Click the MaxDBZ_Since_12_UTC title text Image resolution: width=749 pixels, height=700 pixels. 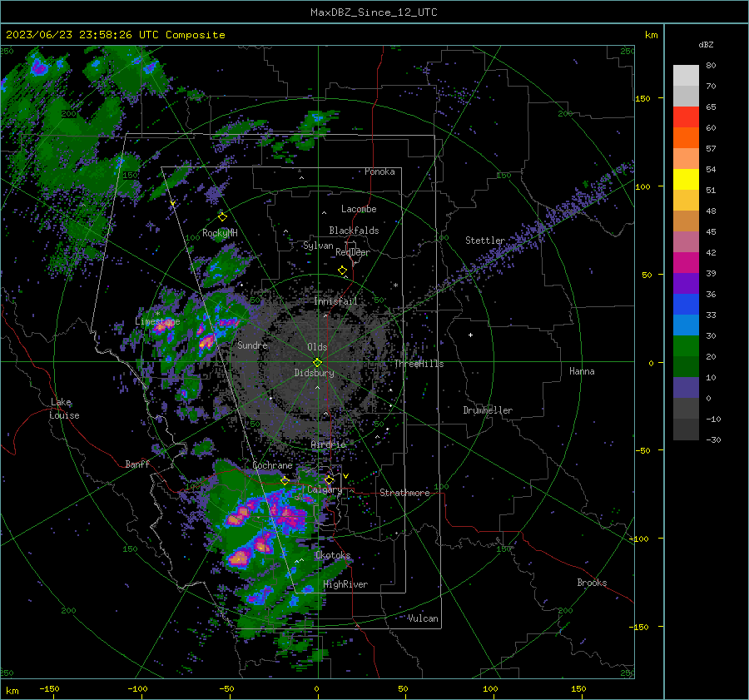click(x=374, y=12)
